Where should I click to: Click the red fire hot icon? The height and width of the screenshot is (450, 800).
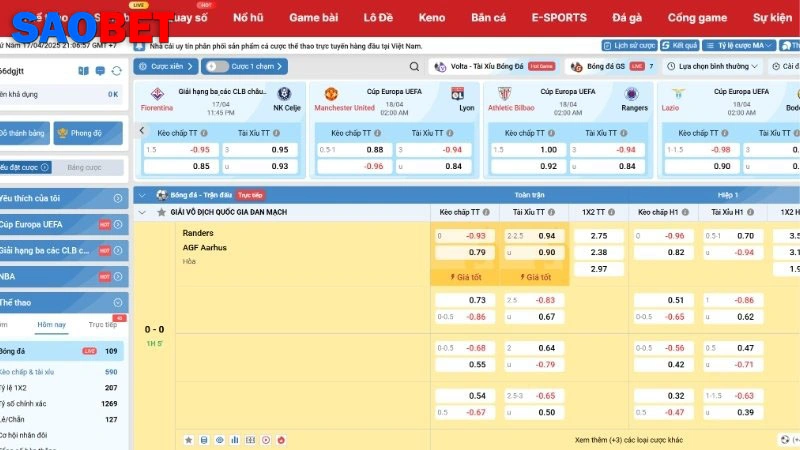coord(281,440)
